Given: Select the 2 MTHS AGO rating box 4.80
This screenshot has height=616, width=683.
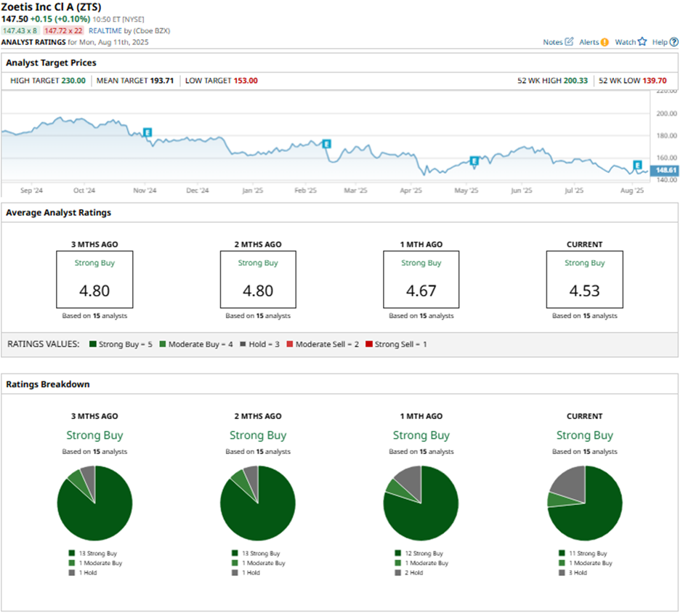Looking at the screenshot, I should click(258, 280).
